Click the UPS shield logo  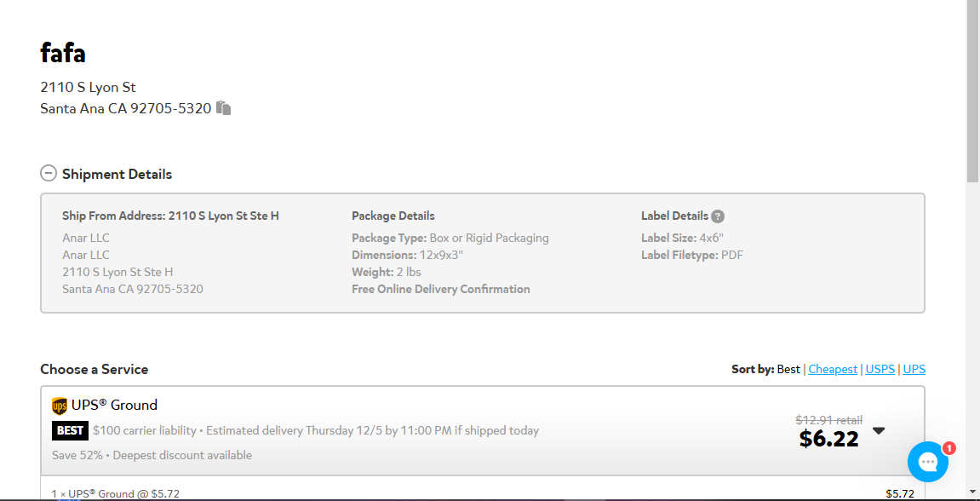tap(60, 406)
